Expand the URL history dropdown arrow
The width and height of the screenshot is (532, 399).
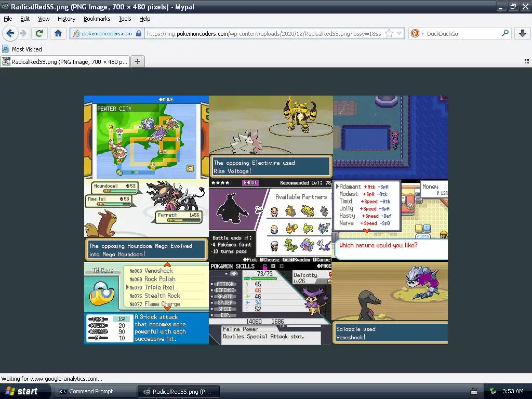click(400, 33)
